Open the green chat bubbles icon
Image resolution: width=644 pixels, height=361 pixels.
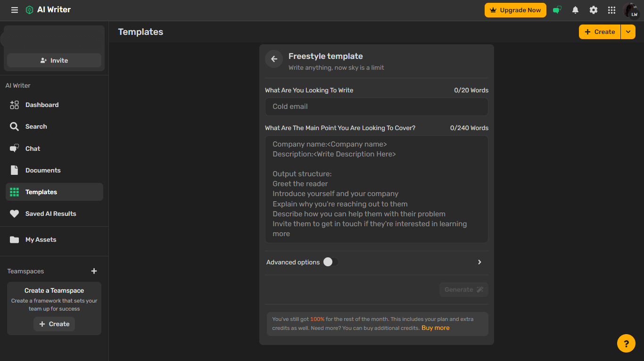557,10
